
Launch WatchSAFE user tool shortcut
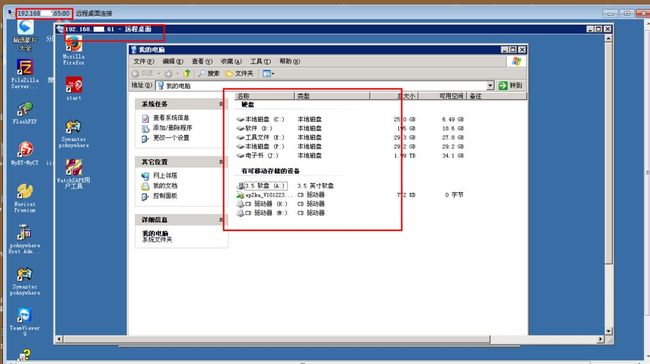[73, 174]
